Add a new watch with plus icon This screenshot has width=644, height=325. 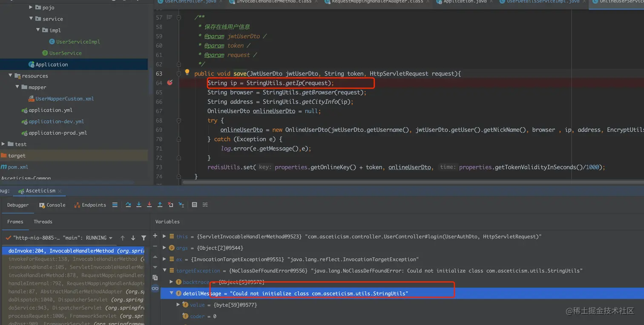coord(155,236)
